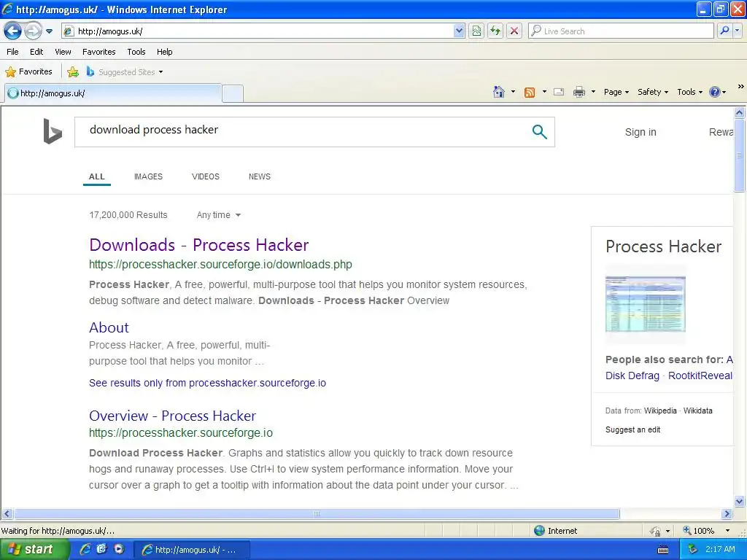The width and height of the screenshot is (747, 560).
Task: Click the Wikipedia data source link
Action: [x=660, y=411]
